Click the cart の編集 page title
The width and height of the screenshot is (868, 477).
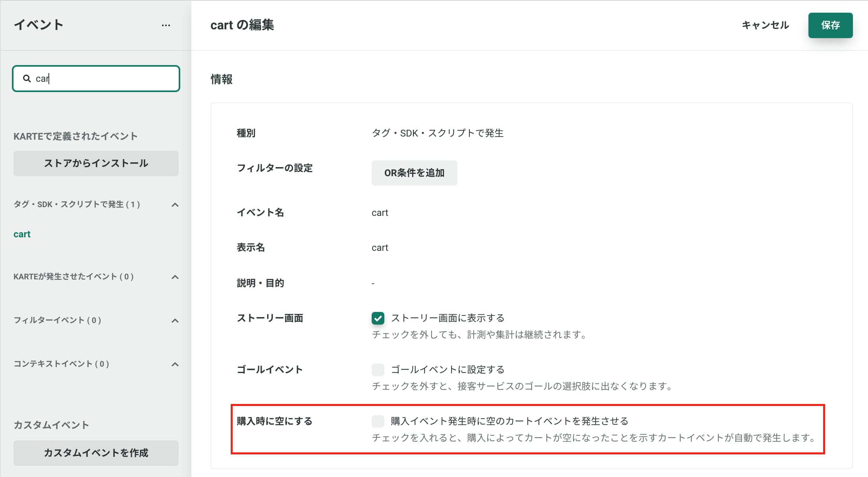242,25
